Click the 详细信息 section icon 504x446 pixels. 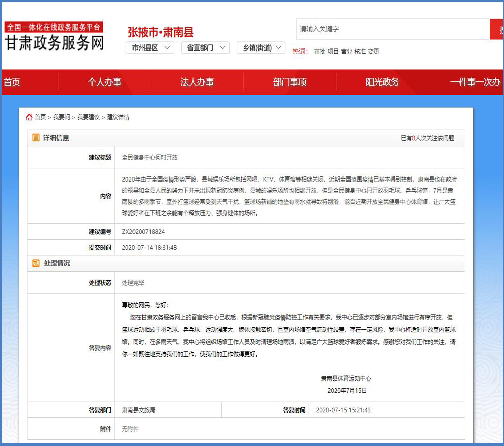tap(36, 138)
